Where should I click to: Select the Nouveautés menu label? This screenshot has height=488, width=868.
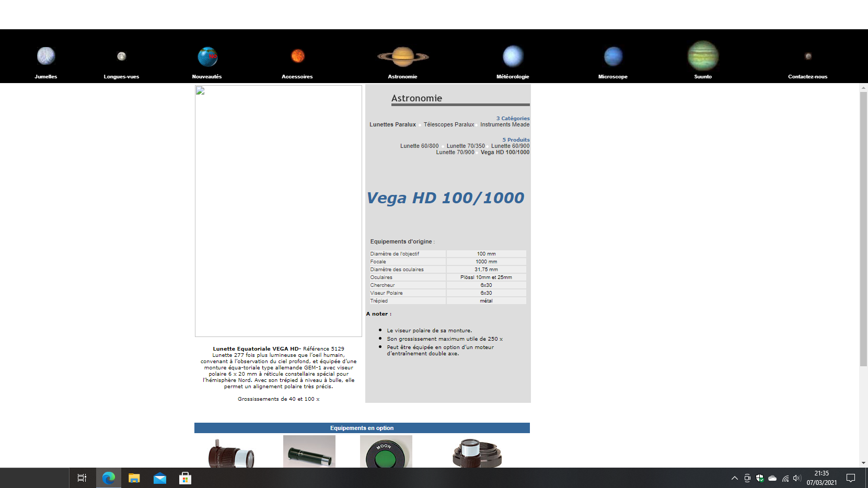[207, 76]
